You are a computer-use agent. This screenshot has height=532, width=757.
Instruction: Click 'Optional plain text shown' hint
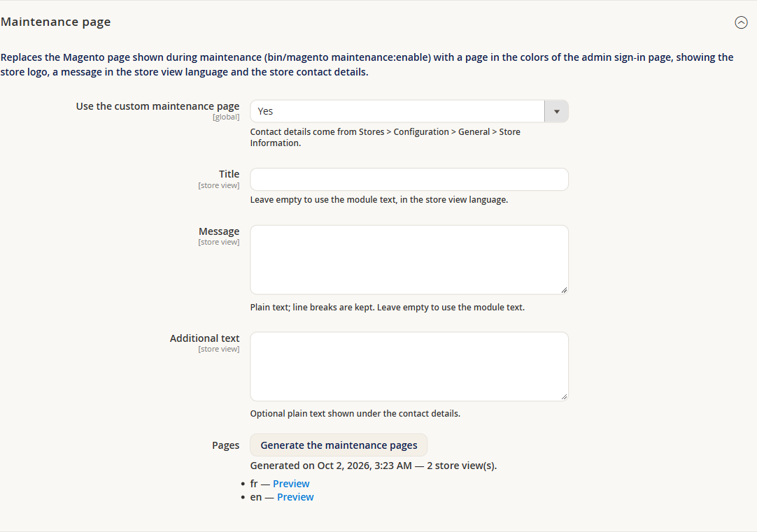(x=355, y=413)
